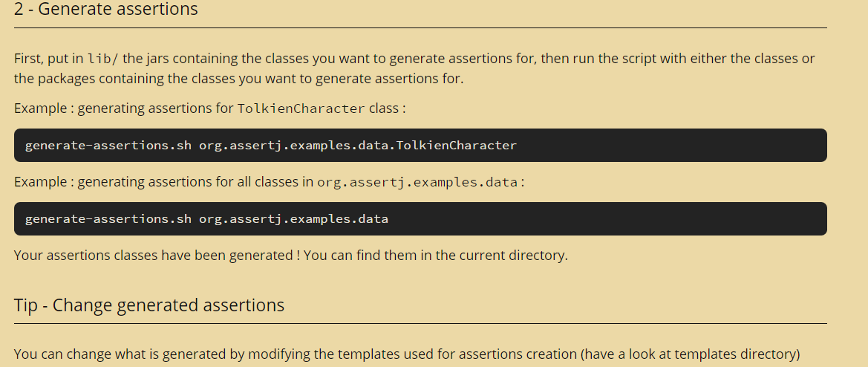Click 'the packages containing the classes' sentence
This screenshot has height=367, width=868.
coord(238,79)
